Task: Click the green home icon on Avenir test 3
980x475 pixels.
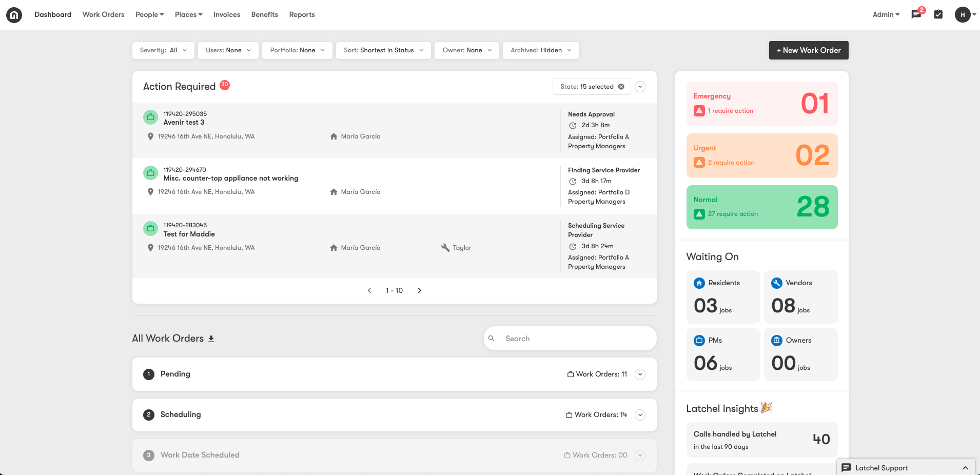Action: click(x=150, y=117)
